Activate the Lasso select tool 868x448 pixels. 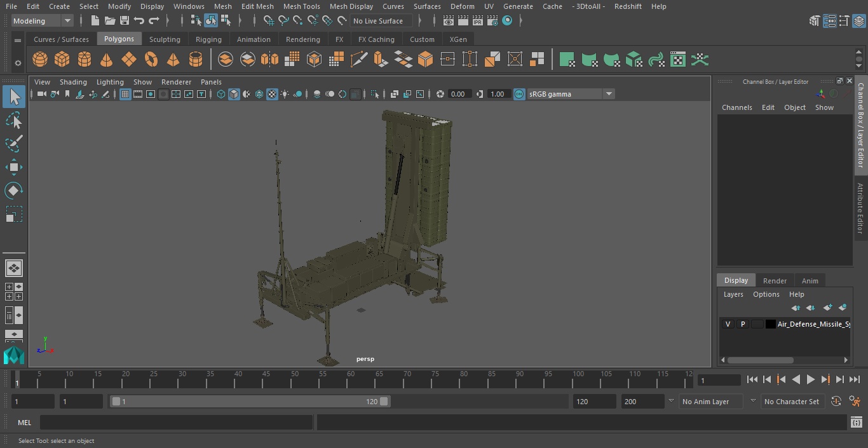click(14, 121)
